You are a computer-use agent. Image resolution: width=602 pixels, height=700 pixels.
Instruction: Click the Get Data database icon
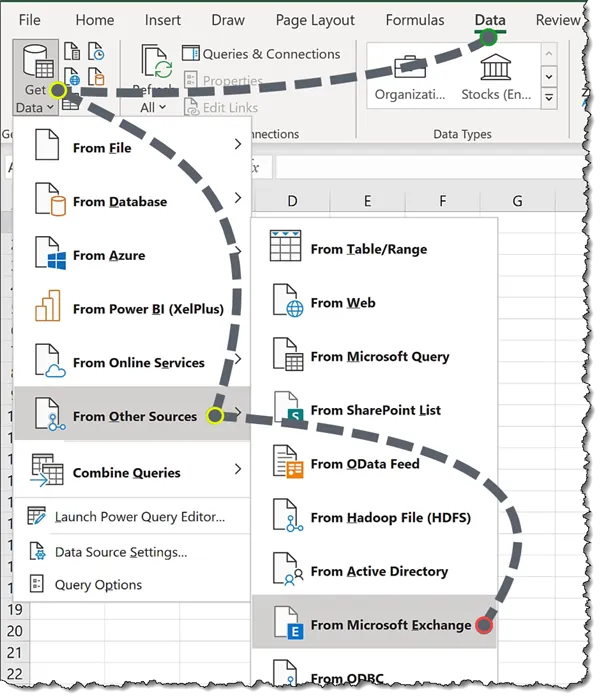(x=36, y=65)
